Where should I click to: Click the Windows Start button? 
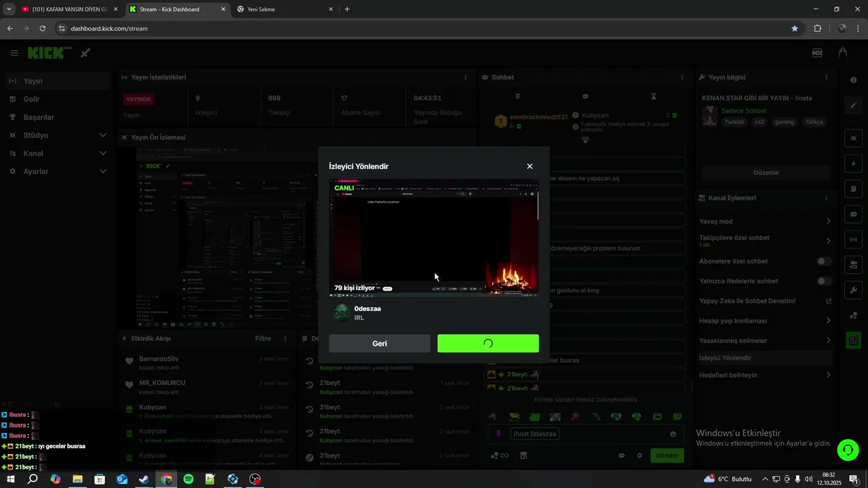(x=10, y=479)
